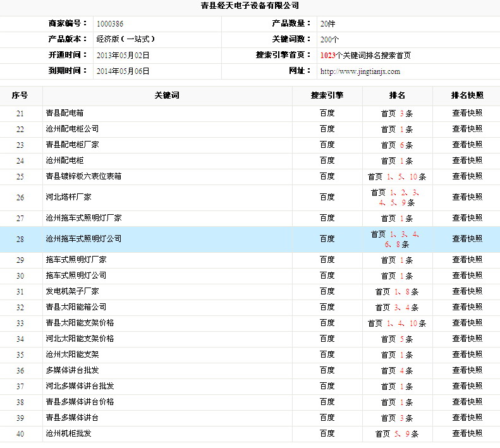Click the 排名快照 column header
Image resolution: width=500 pixels, height=448 pixels.
click(x=467, y=95)
